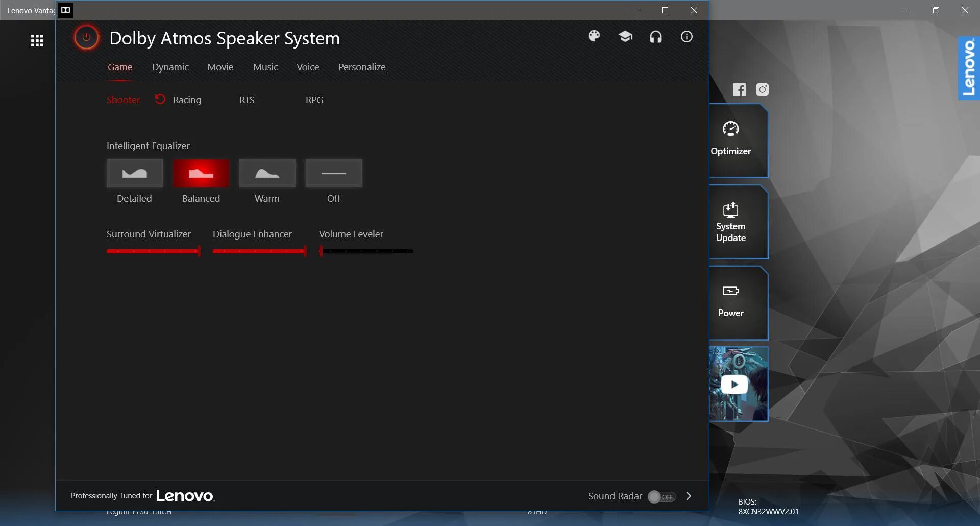Turn Intelligent Equalizer Off
The height and width of the screenshot is (526, 980).
pyautogui.click(x=334, y=173)
